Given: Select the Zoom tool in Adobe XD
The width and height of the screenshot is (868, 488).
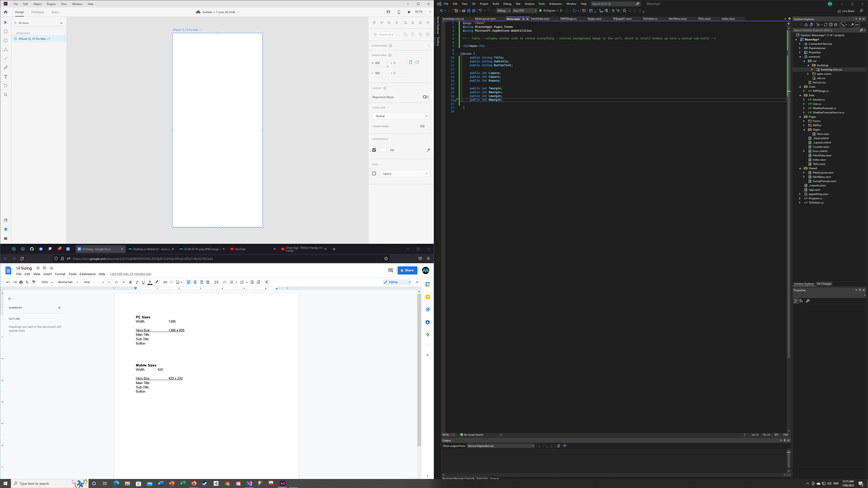Looking at the screenshot, I should [x=5, y=95].
